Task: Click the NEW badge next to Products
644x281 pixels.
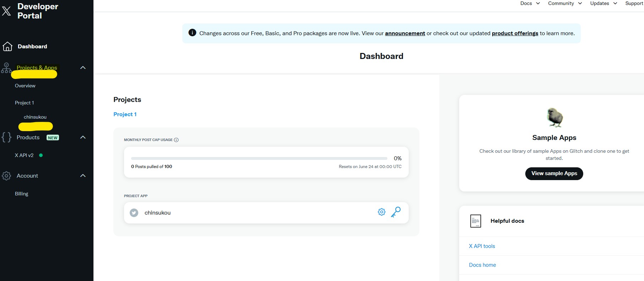Action: pyautogui.click(x=53, y=138)
